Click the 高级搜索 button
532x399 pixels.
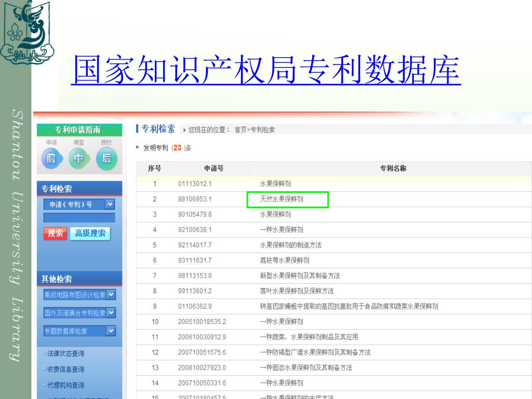90,233
